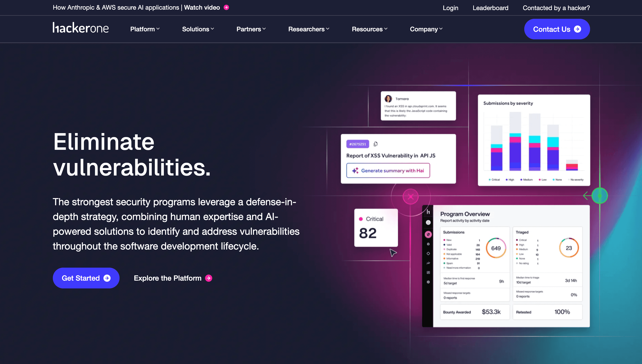Click Get Started button
Image resolution: width=642 pixels, height=364 pixels.
(x=86, y=278)
